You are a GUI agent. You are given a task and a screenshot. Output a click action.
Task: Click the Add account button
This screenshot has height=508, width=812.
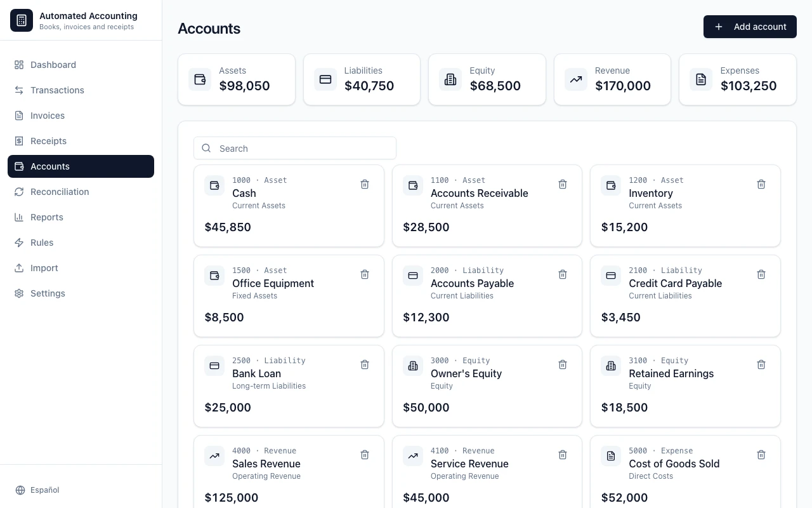click(x=750, y=27)
